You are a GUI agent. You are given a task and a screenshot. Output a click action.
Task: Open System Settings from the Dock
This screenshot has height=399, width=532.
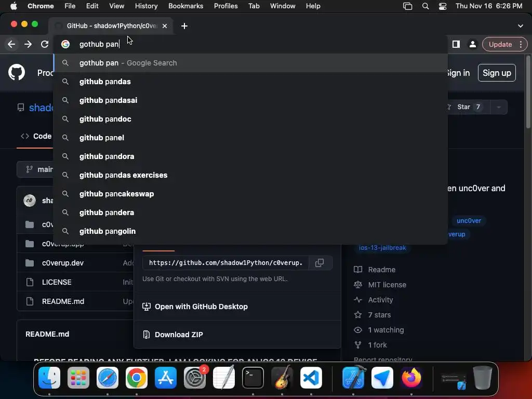click(x=195, y=378)
